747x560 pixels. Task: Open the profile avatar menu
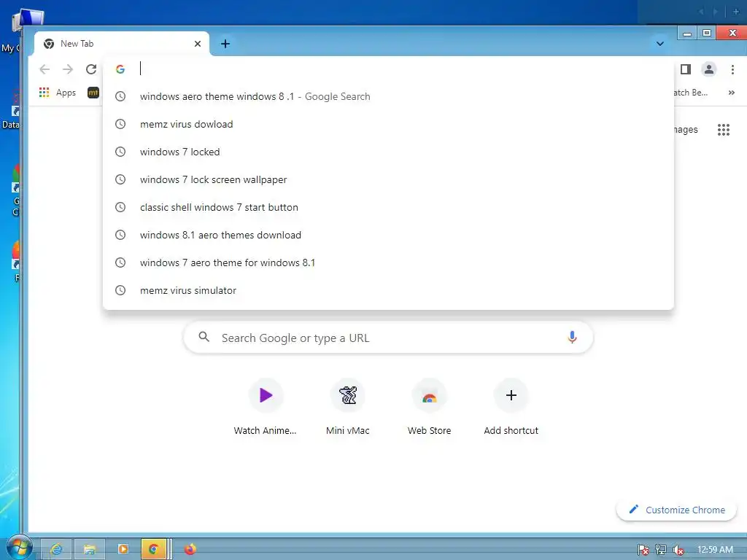[x=709, y=69]
